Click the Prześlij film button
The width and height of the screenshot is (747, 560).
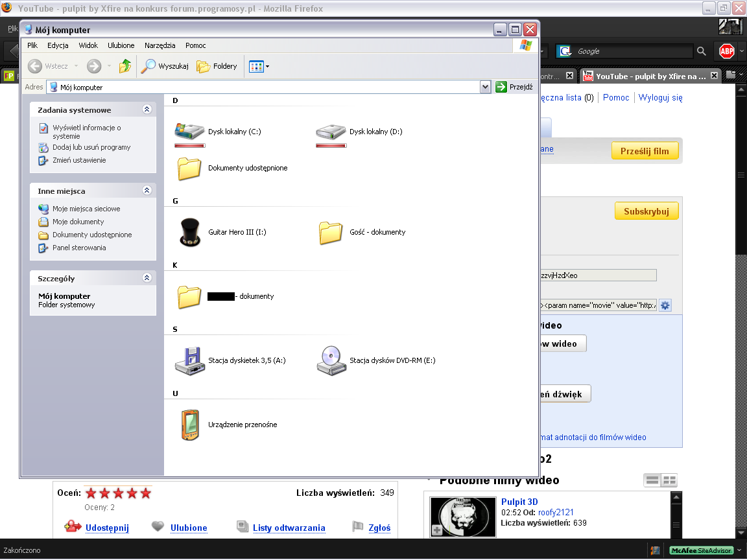(645, 152)
